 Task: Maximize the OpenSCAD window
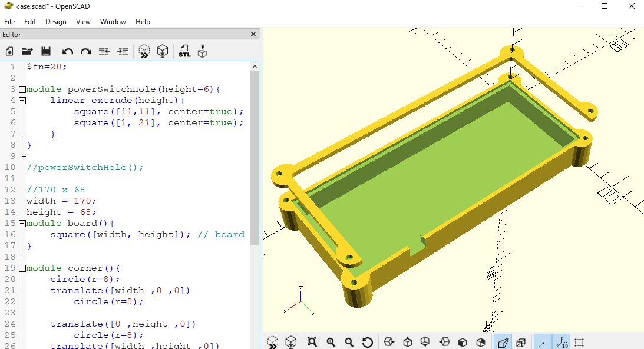[x=605, y=6]
